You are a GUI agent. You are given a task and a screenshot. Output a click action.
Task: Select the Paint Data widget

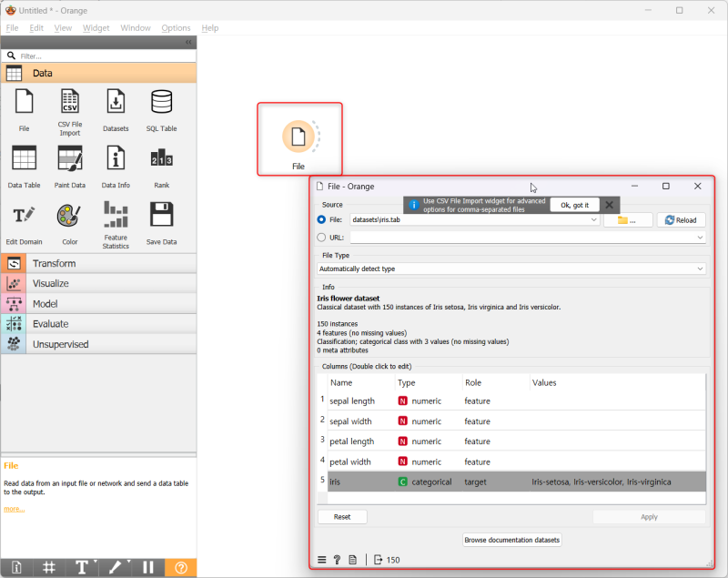click(70, 167)
